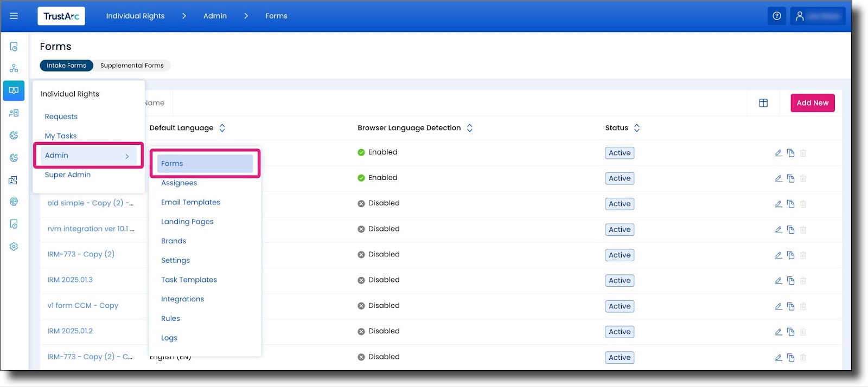Image resolution: width=868 pixels, height=387 pixels.
Task: Delete the IRM-773 - Copy (2) form
Action: click(803, 255)
